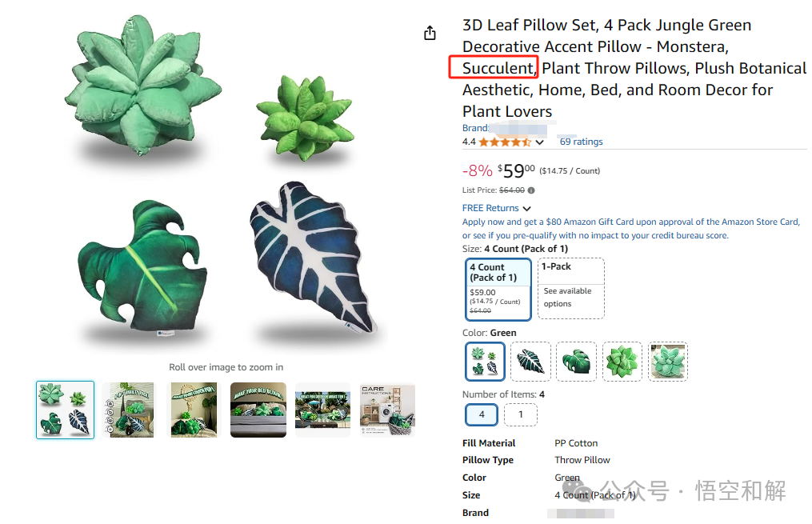The image size is (812, 524).
Task: View the first four-pillow thumbnail
Action: tap(66, 410)
